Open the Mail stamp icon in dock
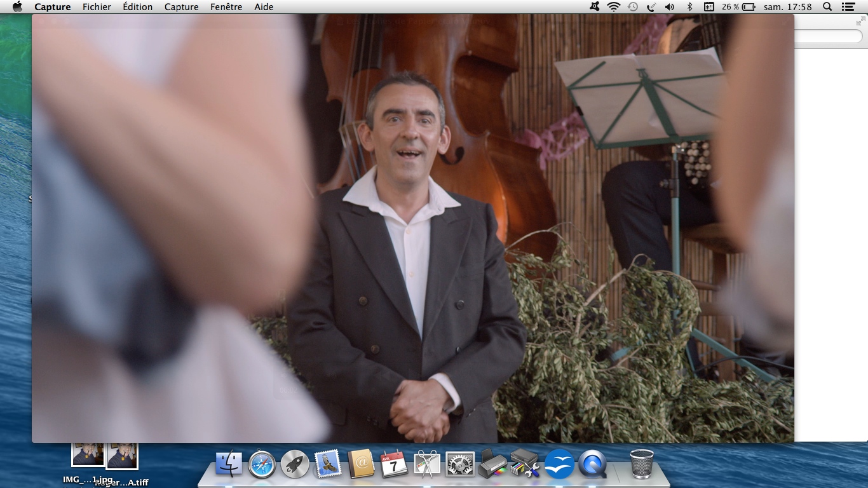This screenshot has width=868, height=488. click(328, 464)
